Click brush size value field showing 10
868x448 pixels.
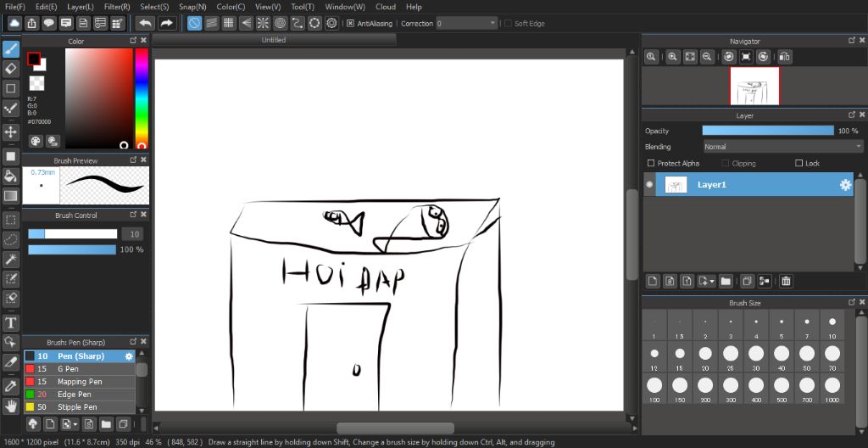tap(133, 234)
